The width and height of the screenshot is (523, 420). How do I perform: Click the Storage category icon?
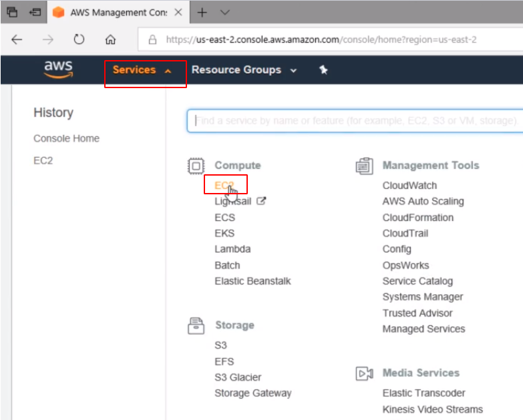point(196,326)
